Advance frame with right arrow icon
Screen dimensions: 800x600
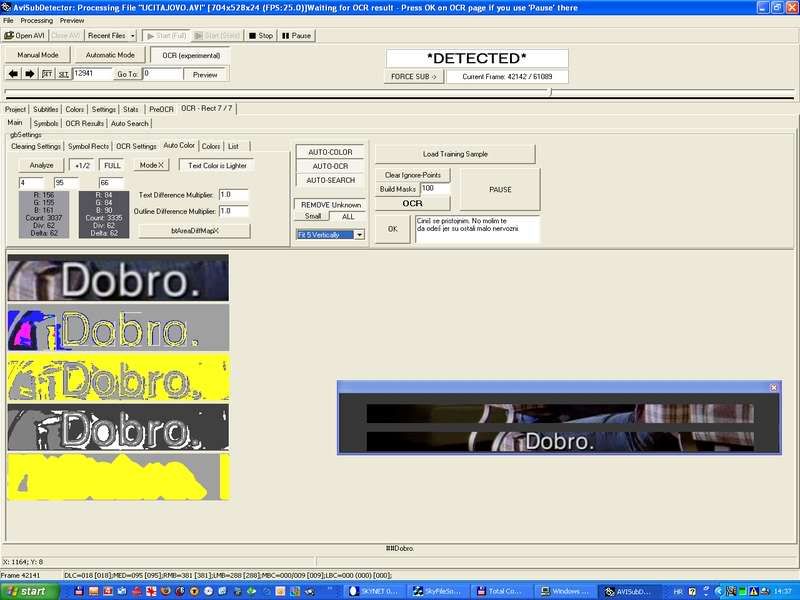[x=29, y=74]
